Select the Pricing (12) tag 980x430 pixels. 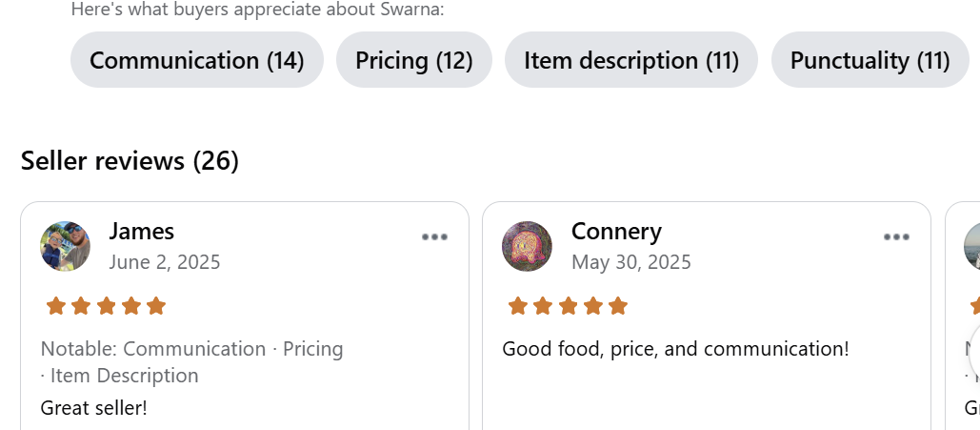point(414,60)
